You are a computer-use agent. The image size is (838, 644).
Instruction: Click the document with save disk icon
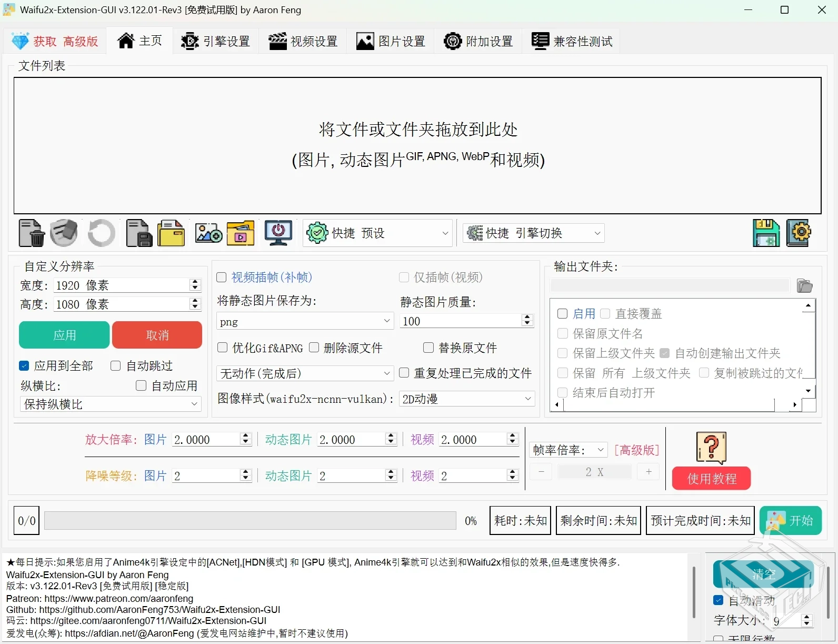139,233
